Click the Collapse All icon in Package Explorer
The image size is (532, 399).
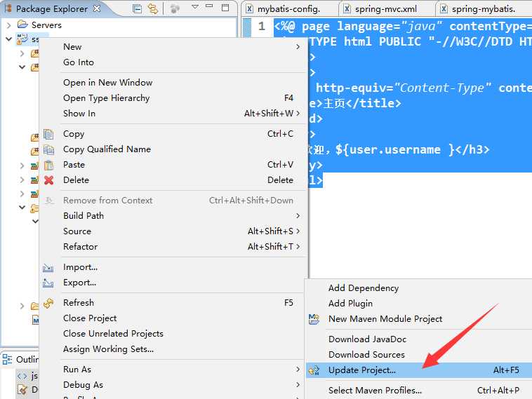(x=137, y=8)
